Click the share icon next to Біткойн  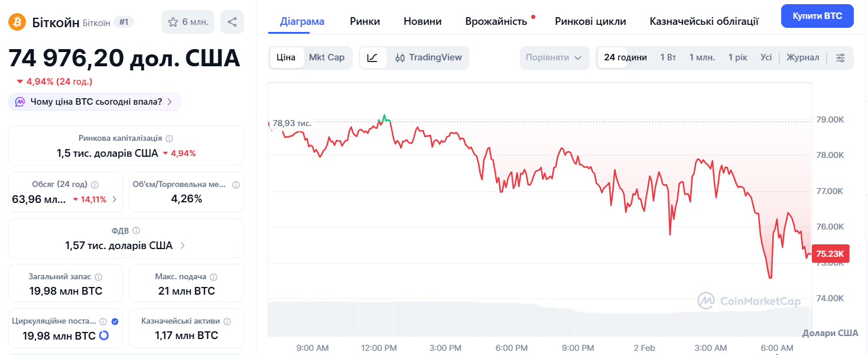pos(232,22)
